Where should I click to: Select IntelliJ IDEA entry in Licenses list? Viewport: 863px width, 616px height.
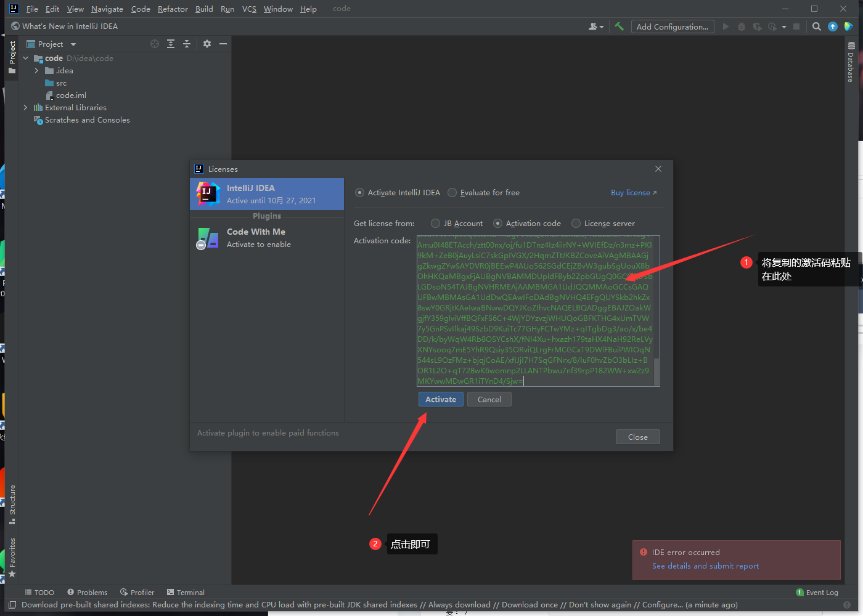pos(267,194)
